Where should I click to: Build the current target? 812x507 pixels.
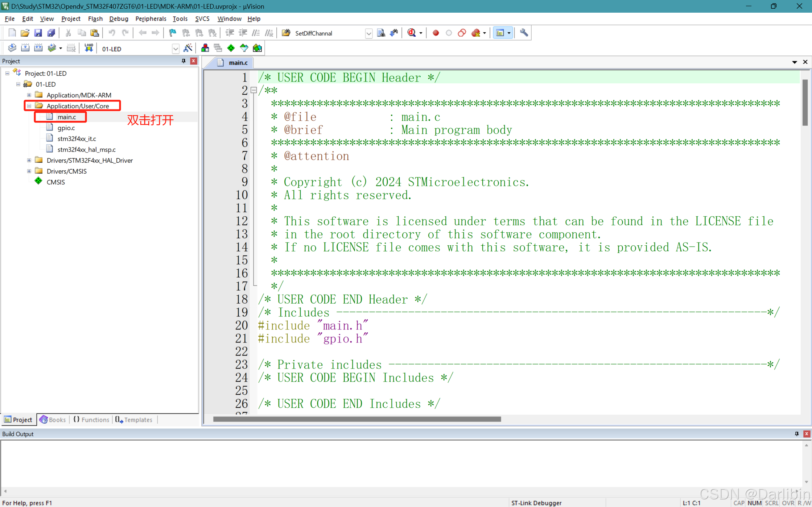tap(25, 47)
